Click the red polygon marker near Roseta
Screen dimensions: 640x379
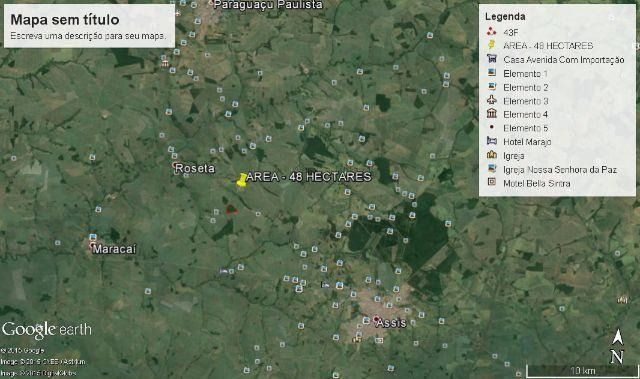coord(231,210)
